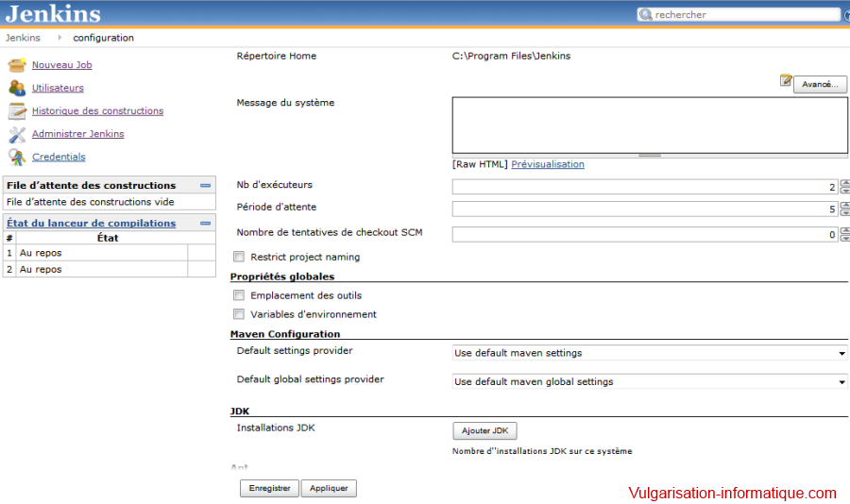
Task: Click the Nombre d'installations JDK text
Action: pyautogui.click(x=542, y=451)
